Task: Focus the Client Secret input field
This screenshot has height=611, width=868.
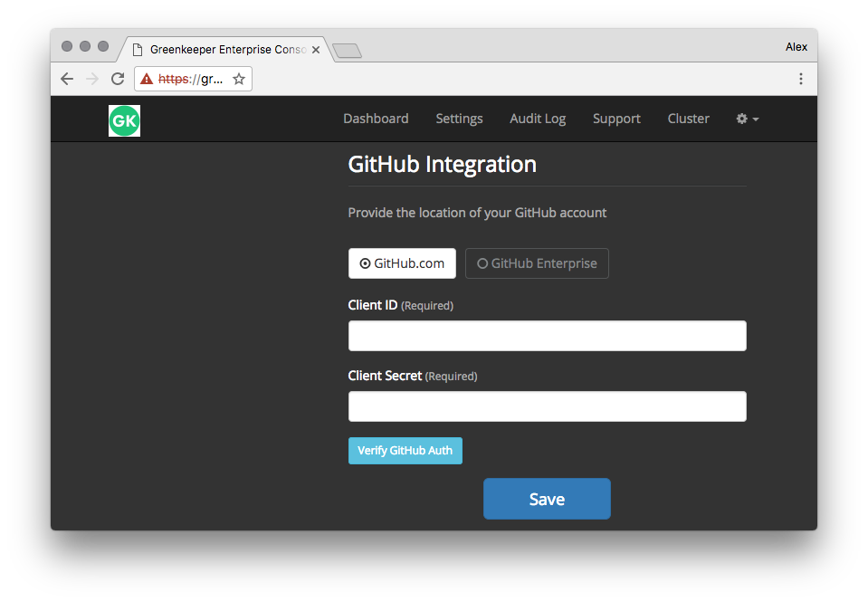Action: click(547, 406)
